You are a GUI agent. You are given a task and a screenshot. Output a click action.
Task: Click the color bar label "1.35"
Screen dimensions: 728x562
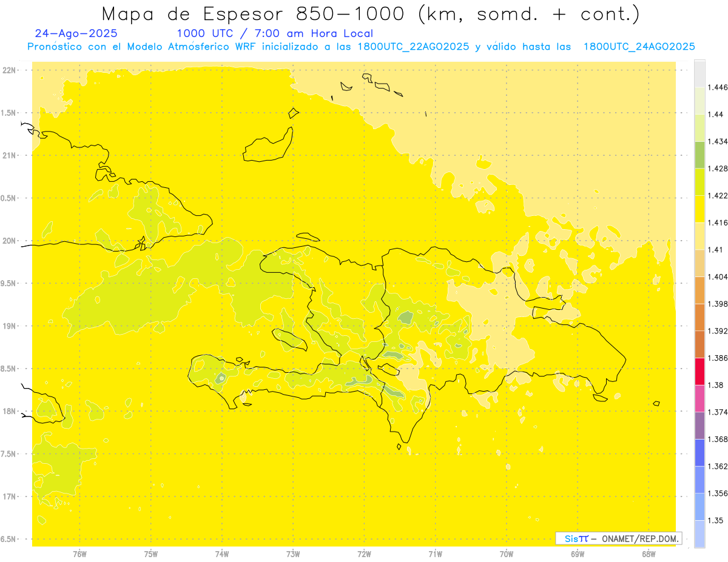(x=716, y=520)
